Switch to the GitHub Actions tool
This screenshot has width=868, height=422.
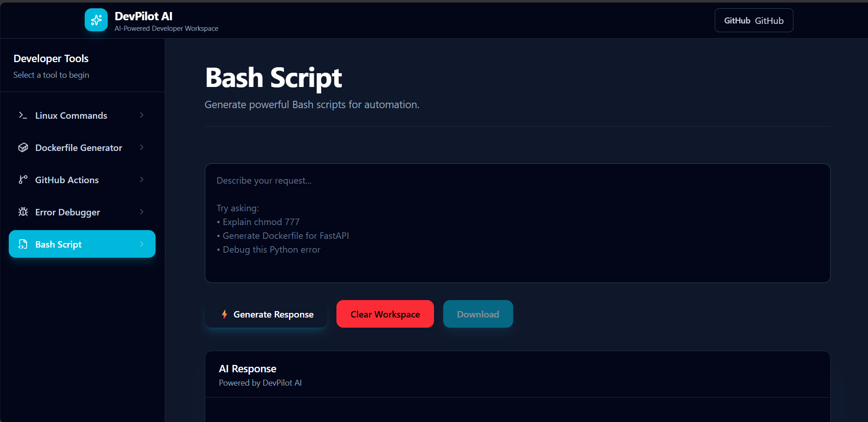click(82, 179)
